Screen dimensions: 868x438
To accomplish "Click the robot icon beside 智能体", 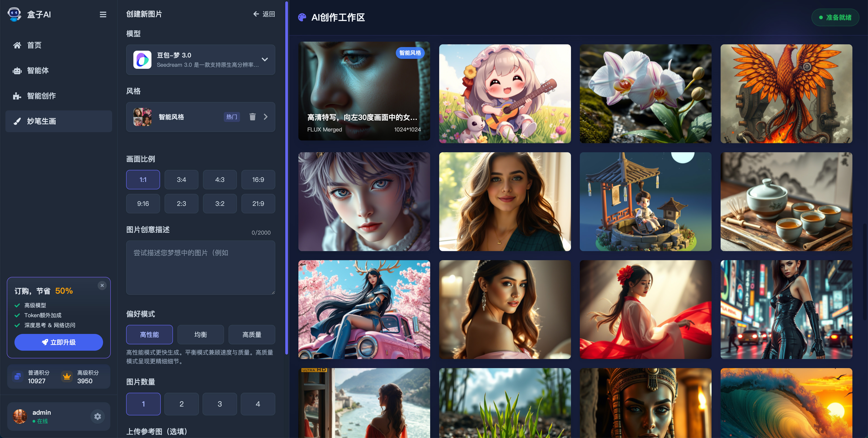I will (17, 70).
